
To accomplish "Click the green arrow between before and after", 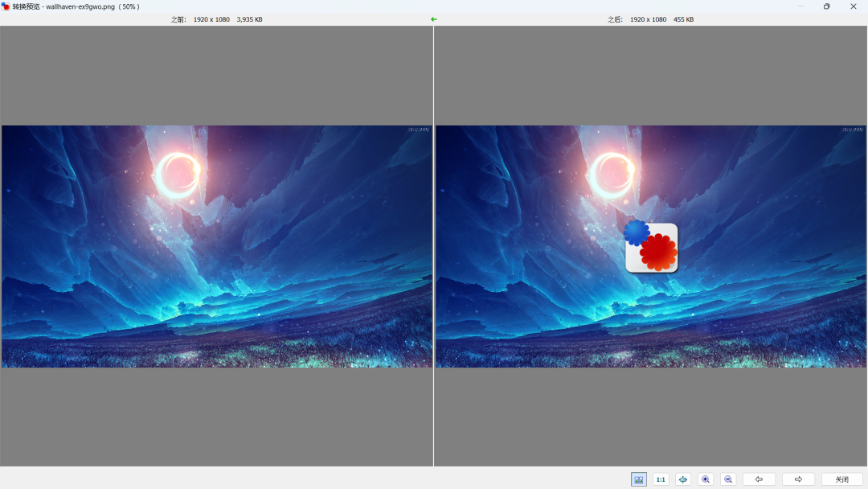I will [434, 19].
